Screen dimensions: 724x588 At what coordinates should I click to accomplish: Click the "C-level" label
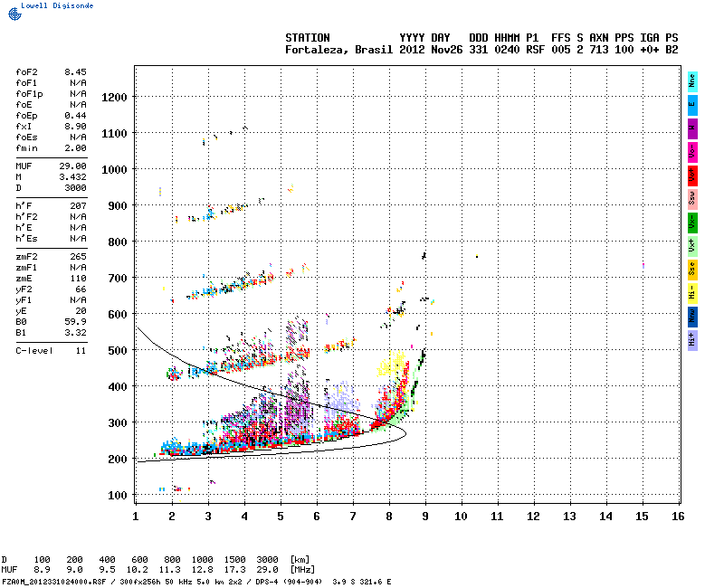(34, 351)
